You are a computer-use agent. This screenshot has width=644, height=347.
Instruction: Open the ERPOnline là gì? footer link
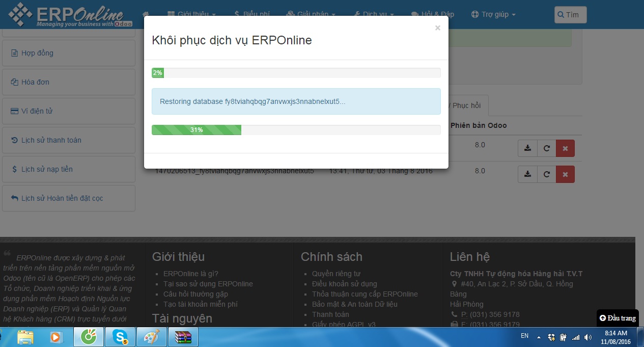click(x=191, y=274)
